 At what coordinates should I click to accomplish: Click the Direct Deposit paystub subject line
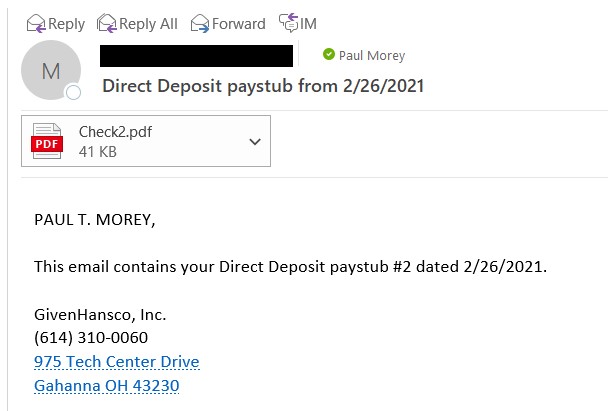[x=263, y=86]
